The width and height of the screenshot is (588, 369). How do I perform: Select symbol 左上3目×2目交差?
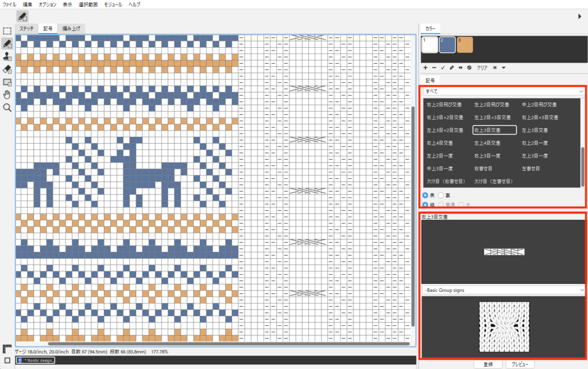(445, 130)
